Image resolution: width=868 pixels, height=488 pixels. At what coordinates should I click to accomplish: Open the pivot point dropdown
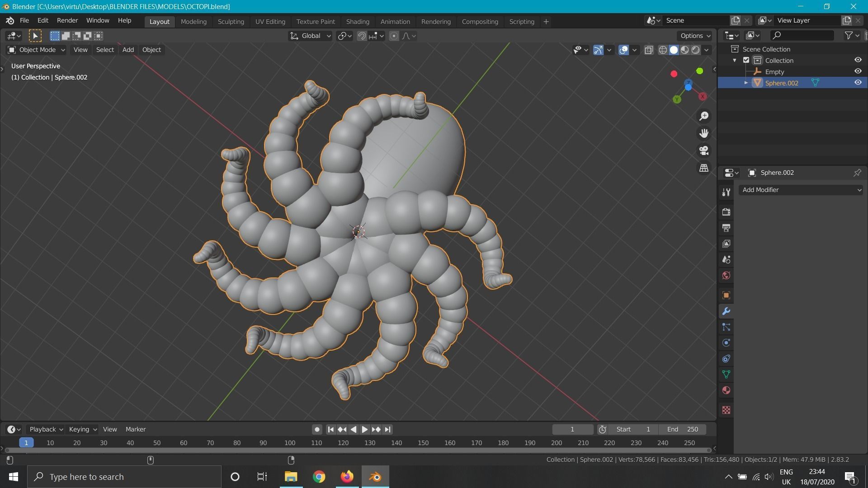coord(344,36)
